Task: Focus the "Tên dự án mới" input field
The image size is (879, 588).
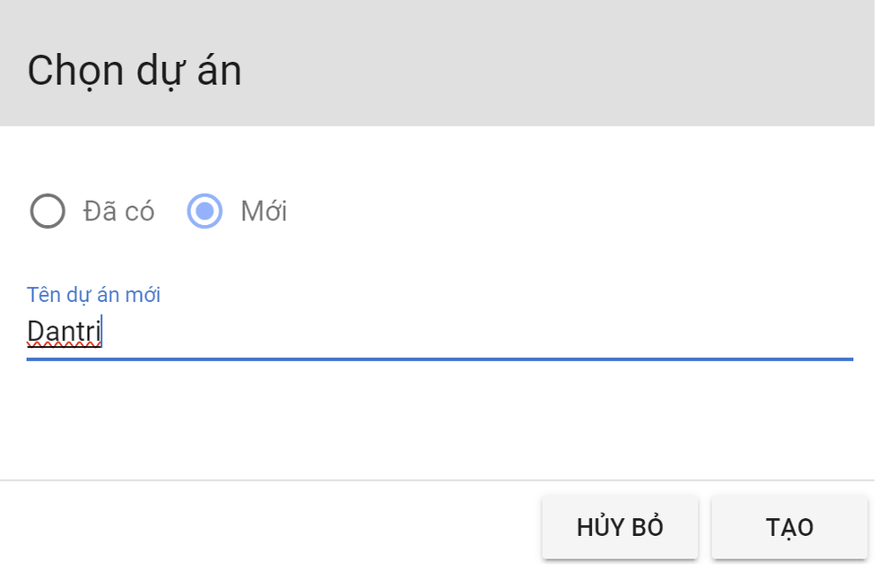Action: pyautogui.click(x=439, y=333)
